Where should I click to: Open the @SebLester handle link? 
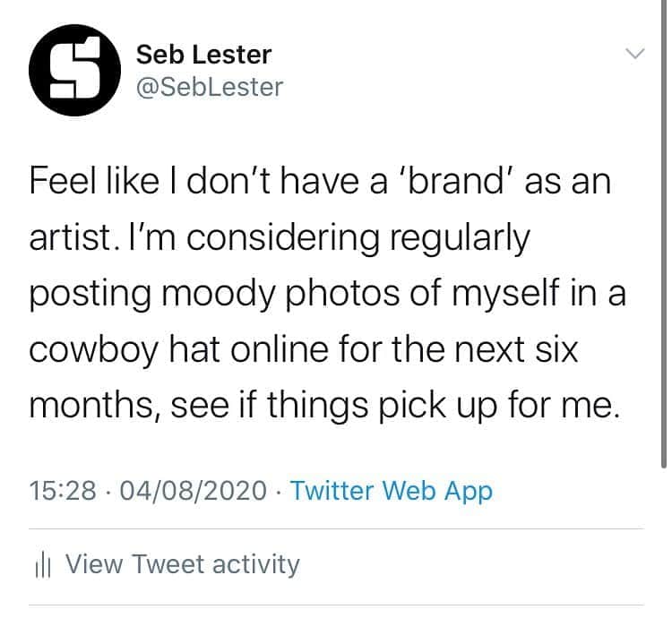(210, 87)
